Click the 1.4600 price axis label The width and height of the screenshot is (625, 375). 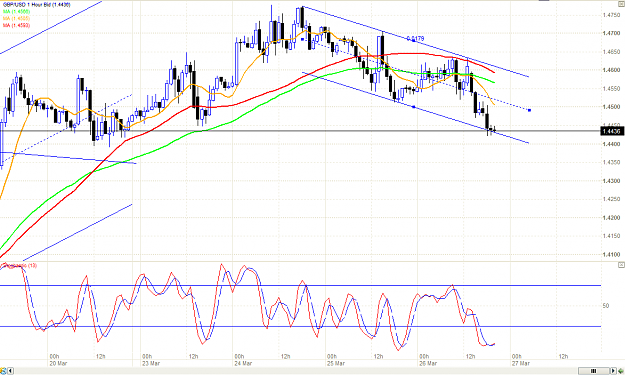coord(611,70)
